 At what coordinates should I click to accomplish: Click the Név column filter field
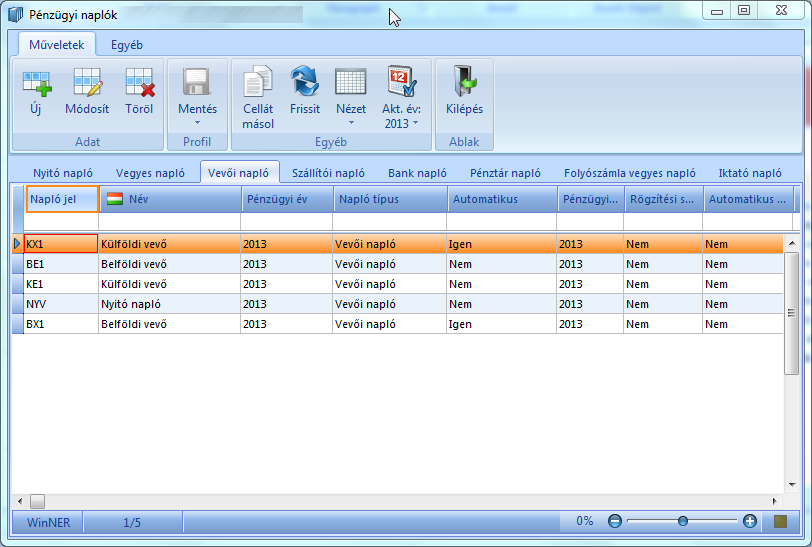(x=169, y=222)
